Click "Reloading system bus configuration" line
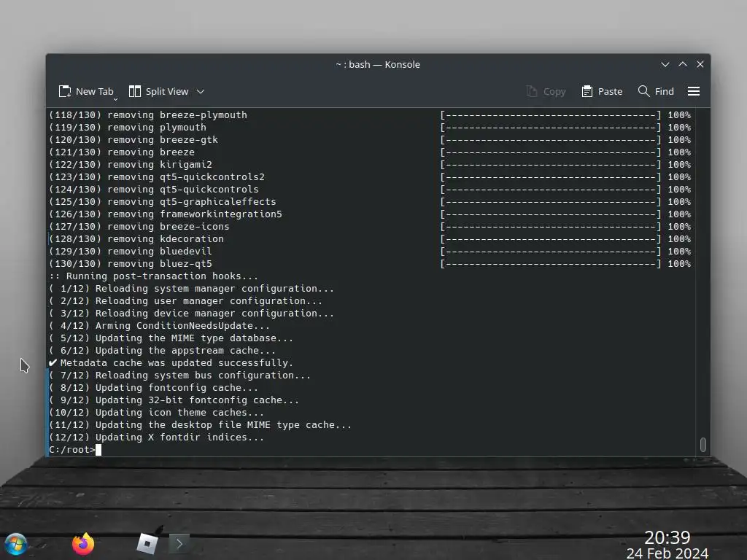This screenshot has width=747, height=560. [x=179, y=376]
